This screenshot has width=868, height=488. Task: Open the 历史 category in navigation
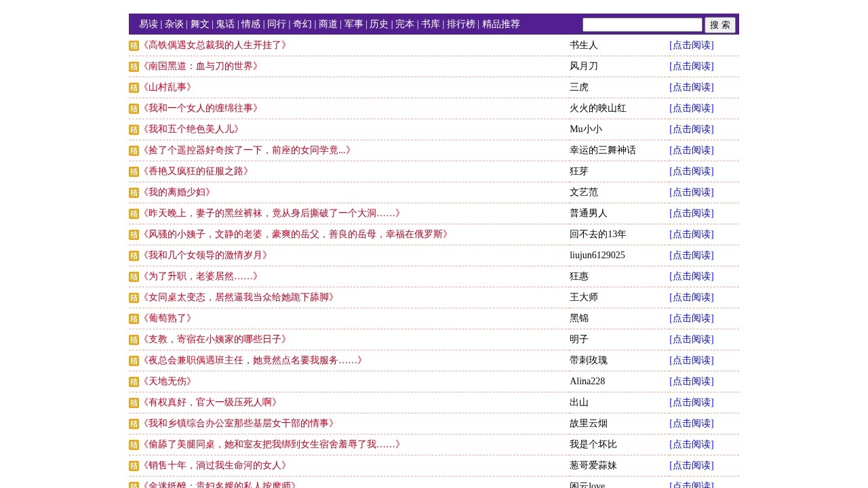(x=379, y=24)
